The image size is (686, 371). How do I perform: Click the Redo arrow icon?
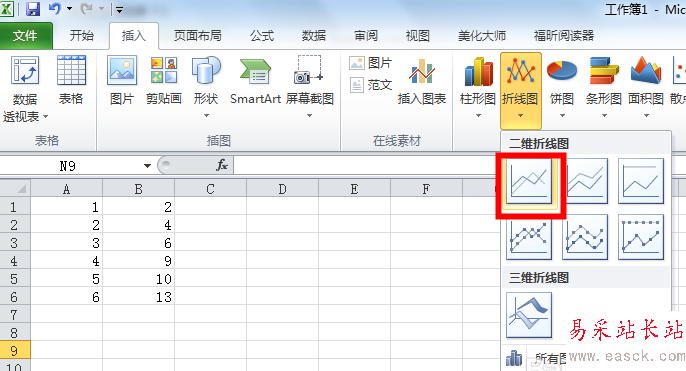point(87,9)
